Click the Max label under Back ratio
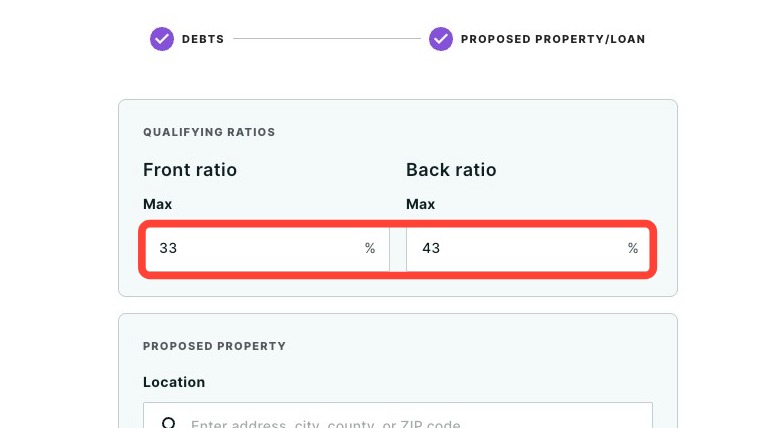This screenshot has width=766, height=428. tap(420, 204)
